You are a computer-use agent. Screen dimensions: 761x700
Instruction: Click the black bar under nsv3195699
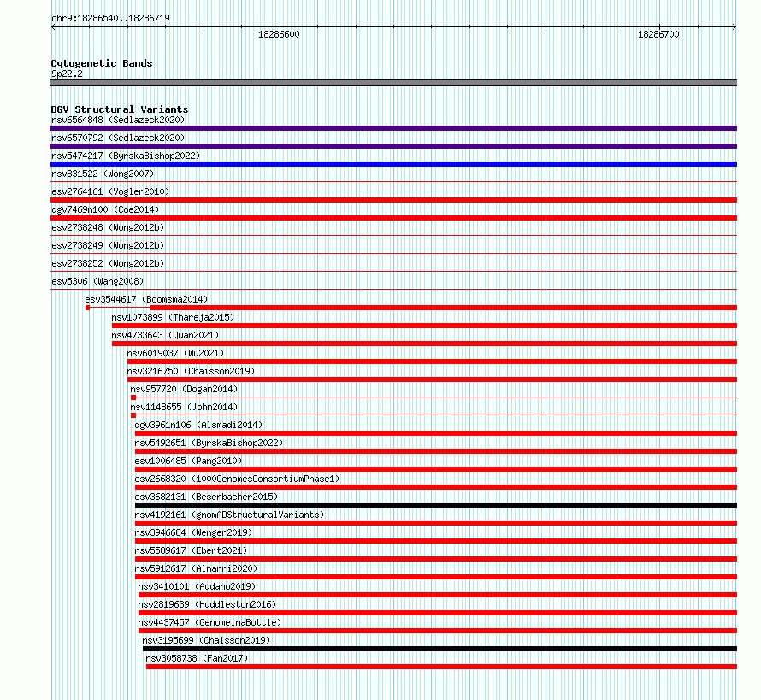pos(439,649)
